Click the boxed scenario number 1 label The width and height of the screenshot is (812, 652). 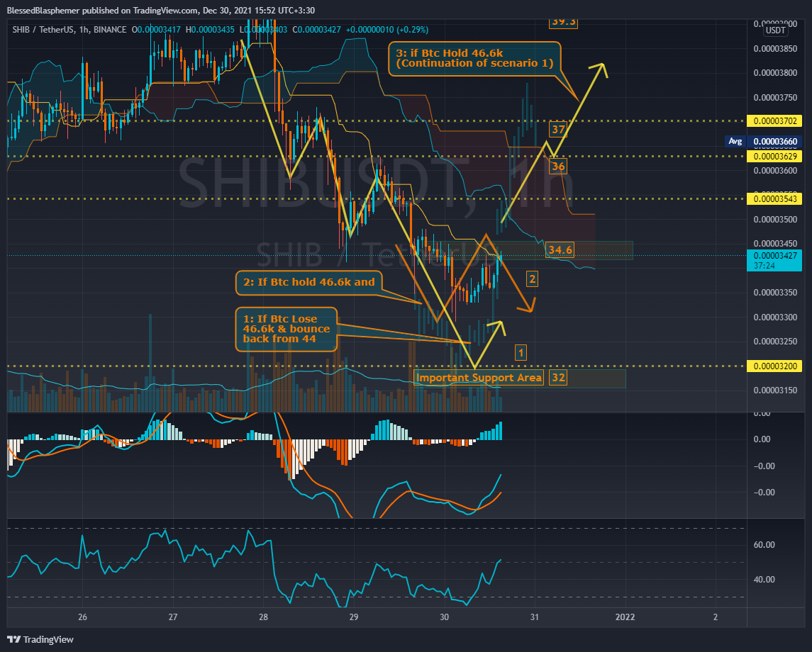coord(521,353)
